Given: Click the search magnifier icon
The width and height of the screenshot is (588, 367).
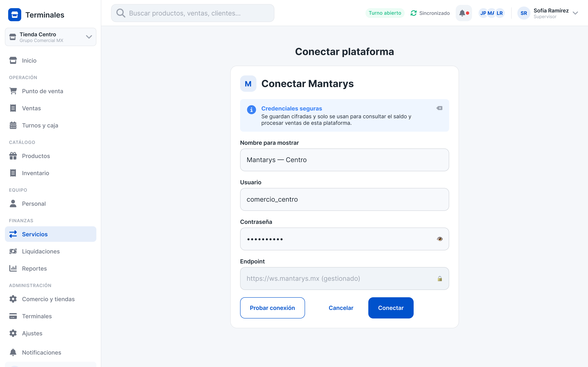Looking at the screenshot, I should coord(121,13).
